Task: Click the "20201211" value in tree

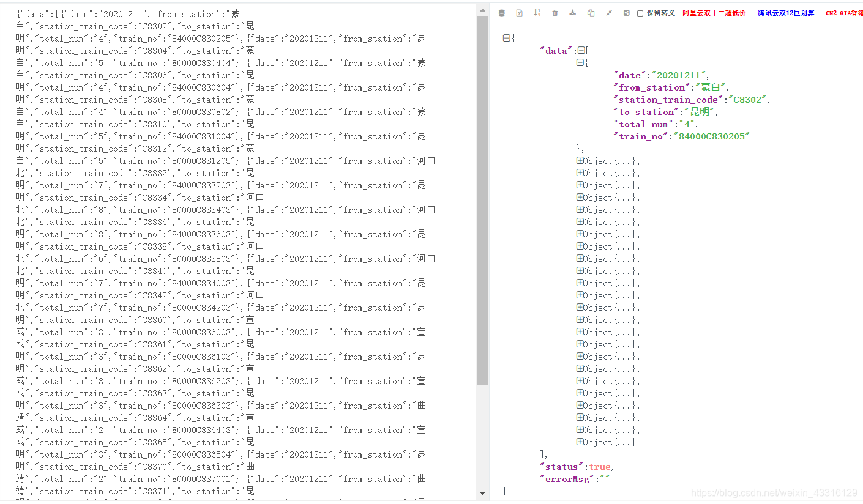Action: (x=679, y=75)
